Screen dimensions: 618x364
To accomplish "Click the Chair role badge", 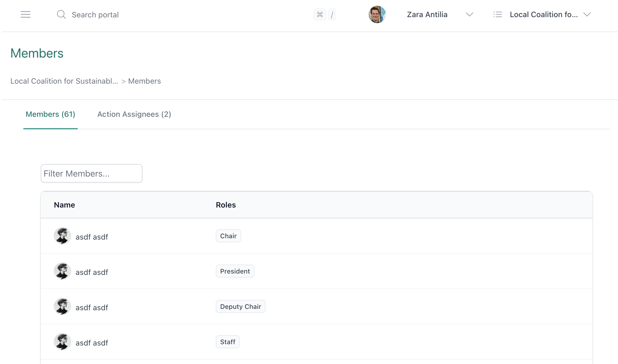I will click(x=228, y=236).
